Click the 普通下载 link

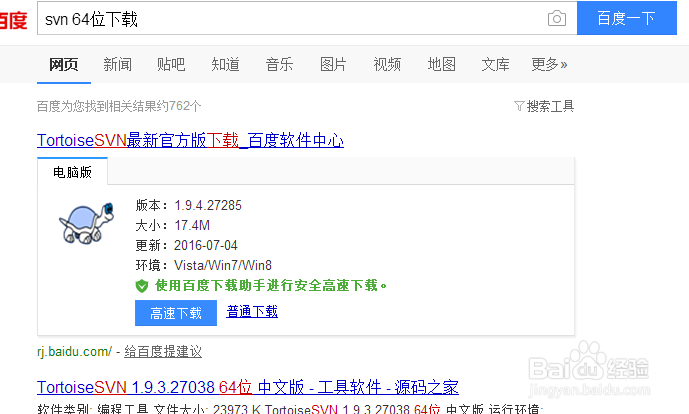tap(252, 312)
